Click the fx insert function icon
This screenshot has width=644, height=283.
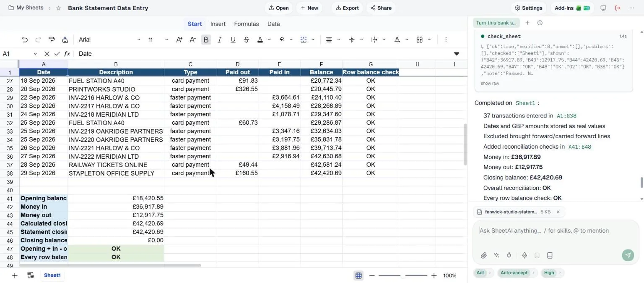click(x=67, y=54)
